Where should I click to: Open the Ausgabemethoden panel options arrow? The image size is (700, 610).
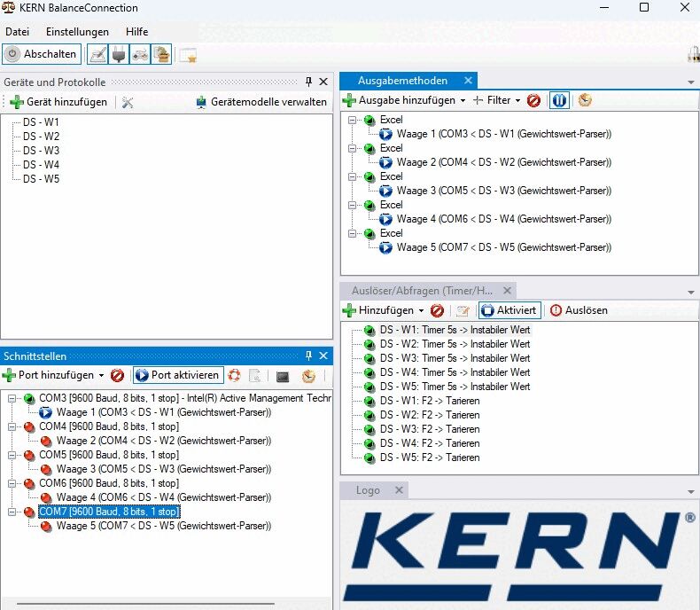point(690,82)
